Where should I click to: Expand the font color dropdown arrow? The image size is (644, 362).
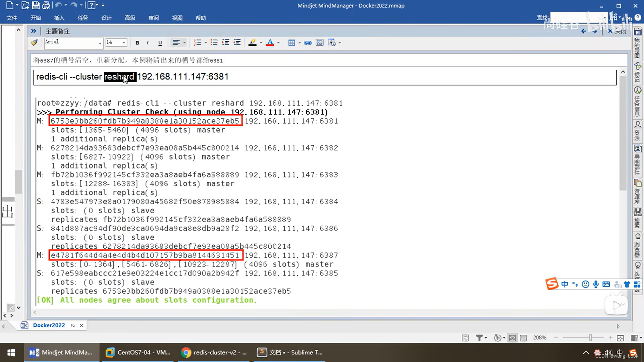[278, 43]
